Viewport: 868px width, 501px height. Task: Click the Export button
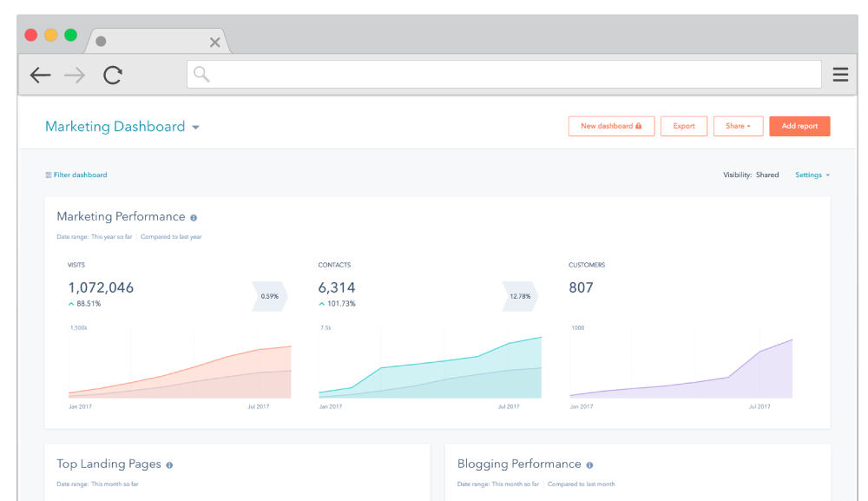684,126
